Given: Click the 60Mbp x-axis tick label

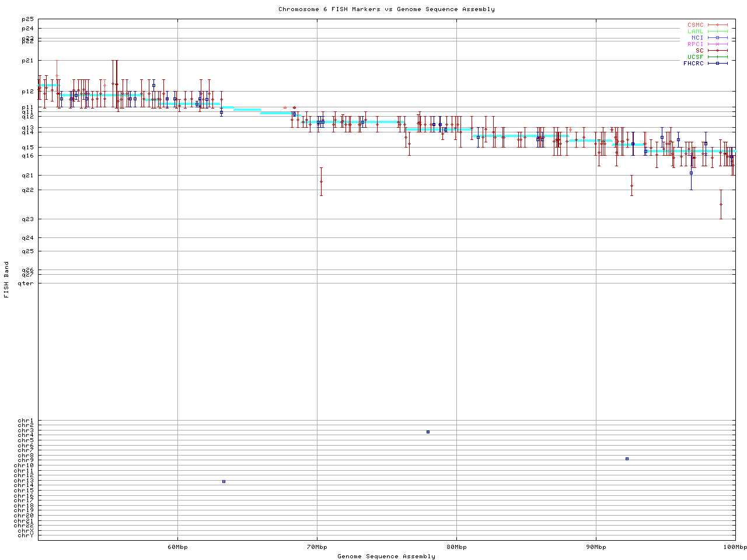Looking at the screenshot, I should (x=177, y=547).
